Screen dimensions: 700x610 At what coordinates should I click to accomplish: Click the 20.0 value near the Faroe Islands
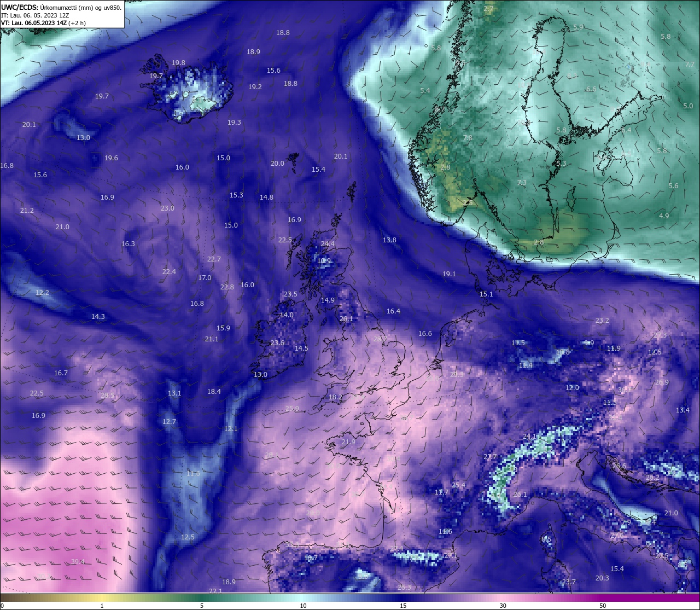pos(277,163)
